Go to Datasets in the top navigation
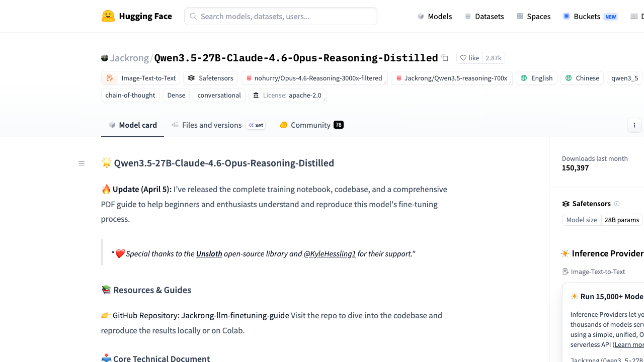This screenshot has width=644, height=362. coord(484,16)
